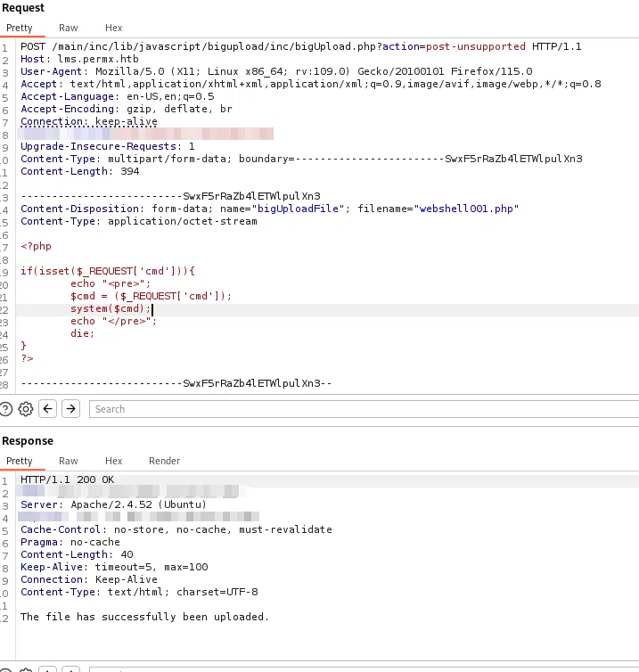Click 'The file has successfully been uploaded.' text
Viewport: 639px width, 672px height.
[144, 617]
